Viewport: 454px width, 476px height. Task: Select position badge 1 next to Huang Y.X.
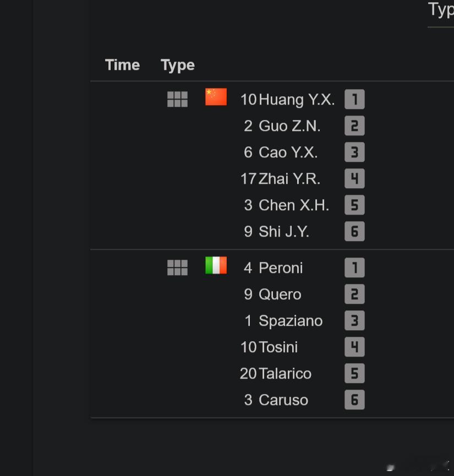tap(354, 99)
